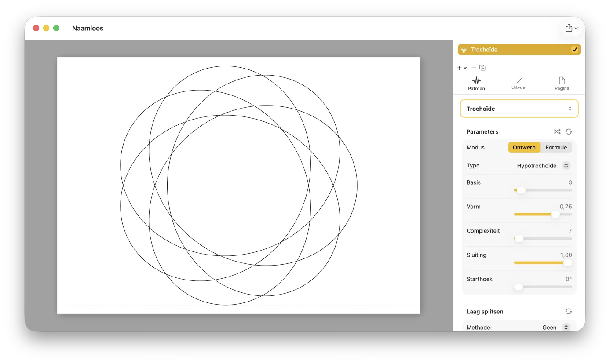Image resolution: width=610 pixels, height=364 pixels.
Task: Click the Vorm slider handle
Action: point(555,214)
